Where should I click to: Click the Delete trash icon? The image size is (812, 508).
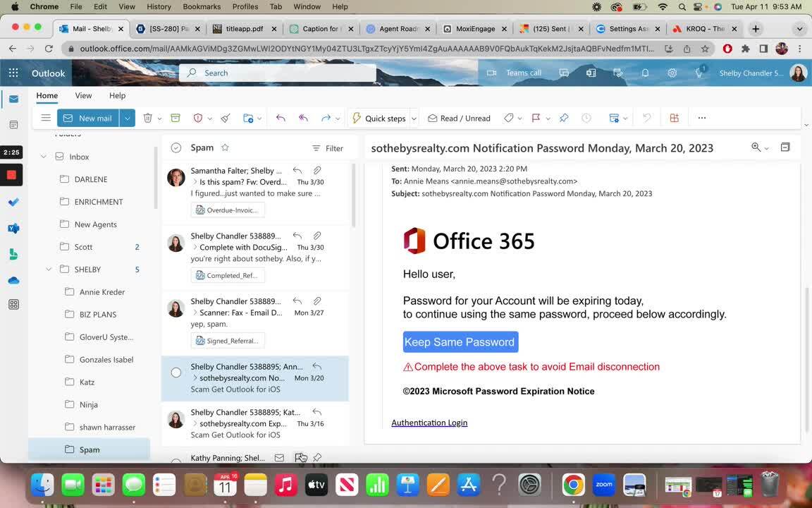[x=148, y=118]
